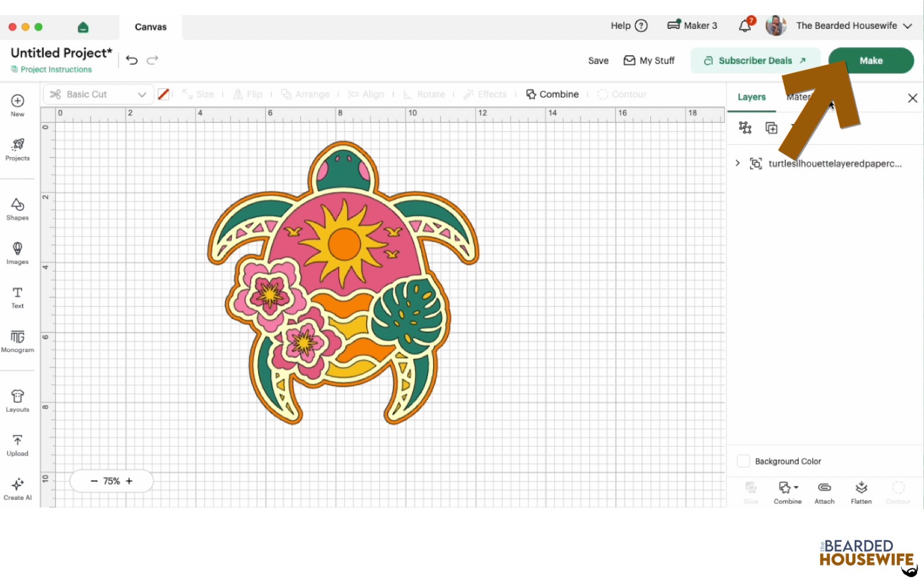Viewport: 924px width, 587px height.
Task: Open the Layouts panel
Action: point(17,401)
